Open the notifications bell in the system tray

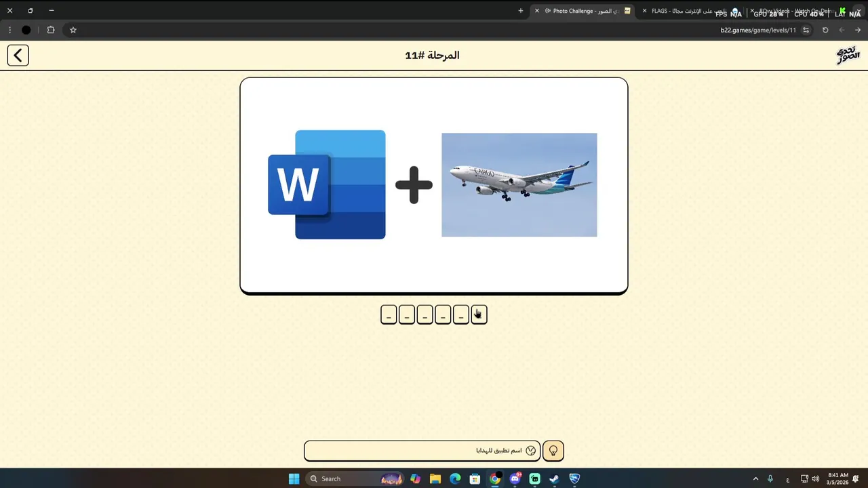[856, 479]
